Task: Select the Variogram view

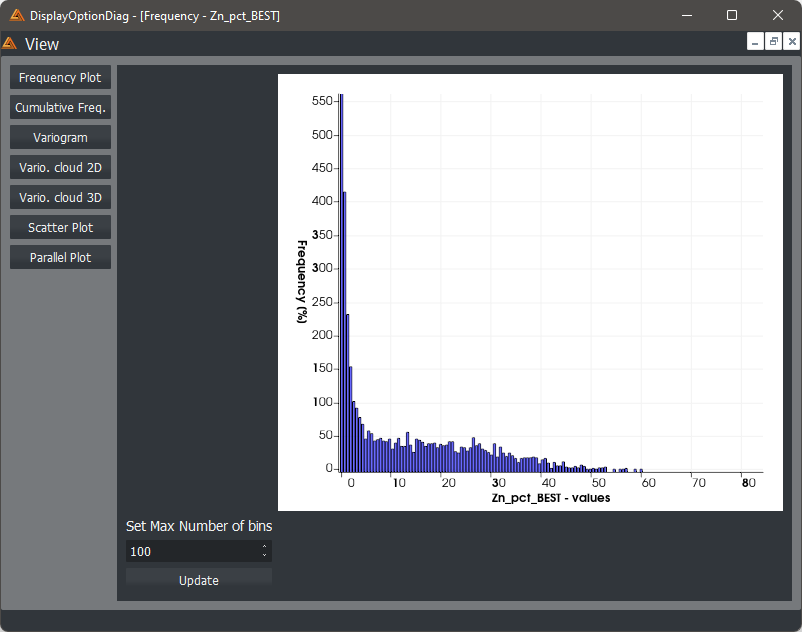Action: (x=60, y=137)
